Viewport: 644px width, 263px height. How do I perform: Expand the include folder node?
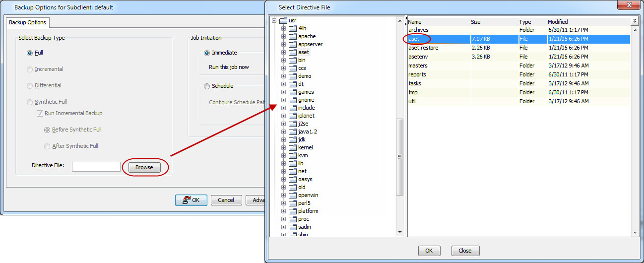[x=284, y=108]
